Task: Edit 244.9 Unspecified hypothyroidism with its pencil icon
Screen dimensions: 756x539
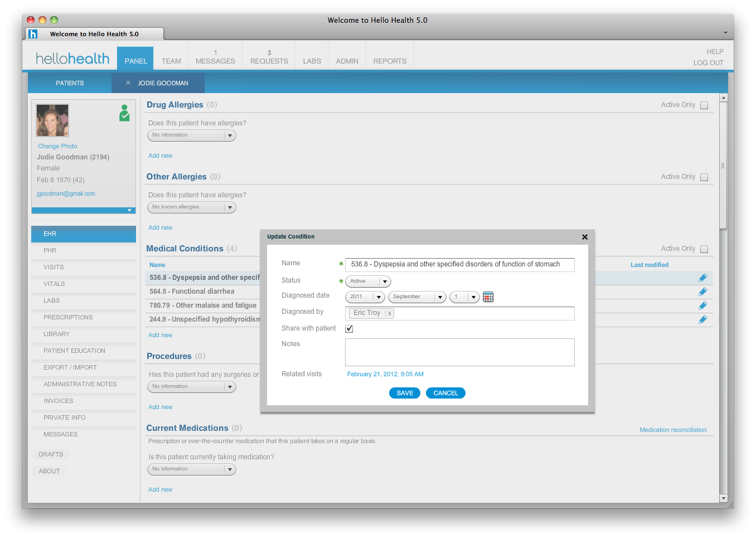Action: 702,319
